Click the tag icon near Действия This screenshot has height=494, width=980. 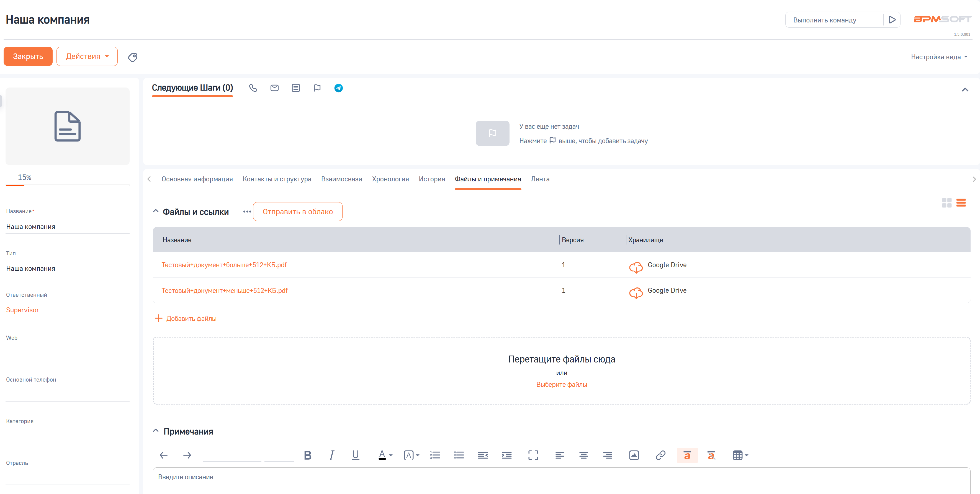pos(132,57)
